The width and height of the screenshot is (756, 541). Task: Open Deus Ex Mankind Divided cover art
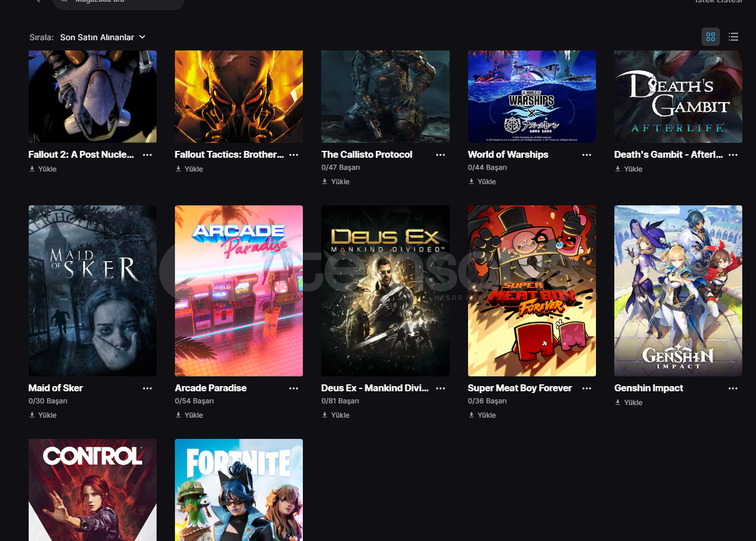[x=385, y=291]
